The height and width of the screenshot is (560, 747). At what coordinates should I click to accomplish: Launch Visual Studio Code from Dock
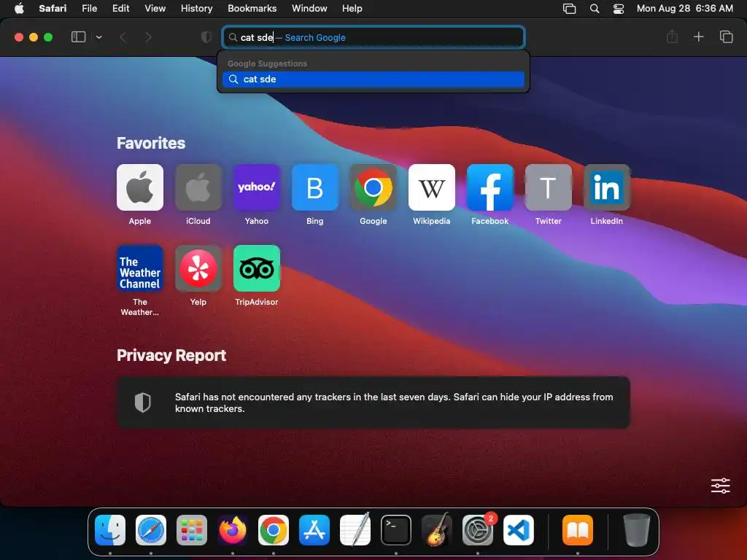point(519,530)
